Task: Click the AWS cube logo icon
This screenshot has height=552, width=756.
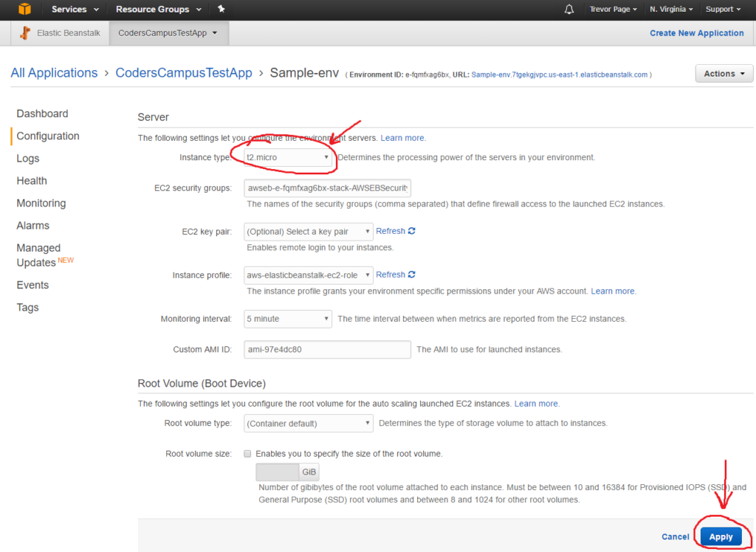Action: click(25, 10)
